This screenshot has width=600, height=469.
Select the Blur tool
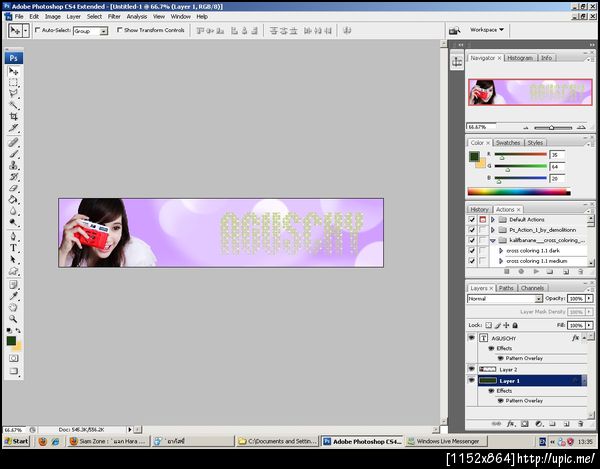pos(13,211)
